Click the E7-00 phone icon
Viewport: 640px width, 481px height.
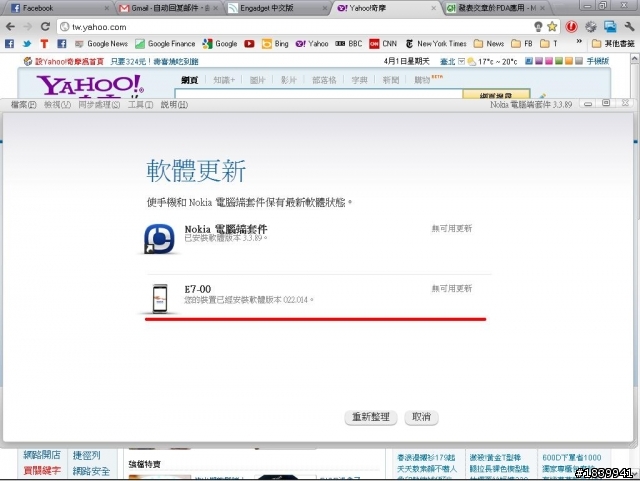point(160,299)
